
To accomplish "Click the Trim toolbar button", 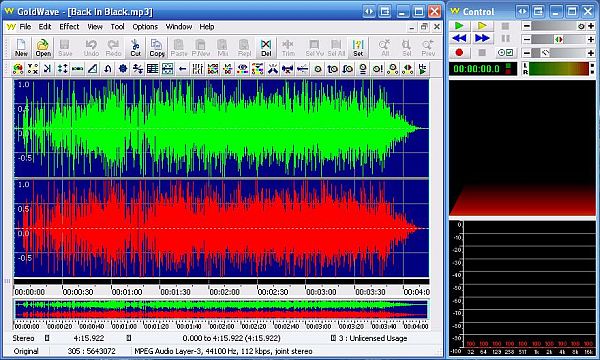I will pos(288,48).
